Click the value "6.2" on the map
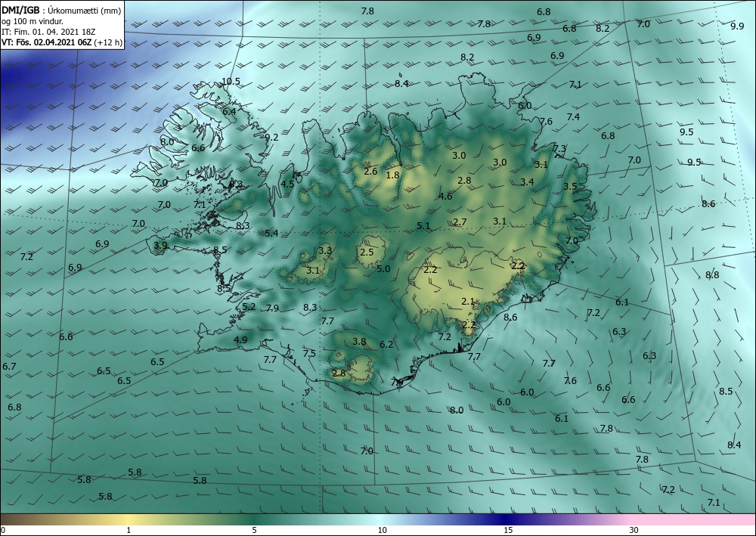 (386, 344)
